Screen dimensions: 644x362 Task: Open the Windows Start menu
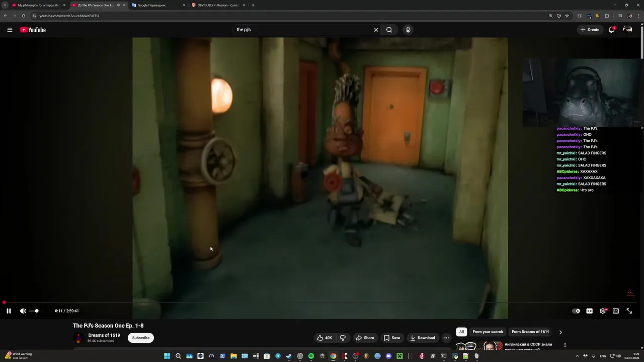(x=167, y=356)
